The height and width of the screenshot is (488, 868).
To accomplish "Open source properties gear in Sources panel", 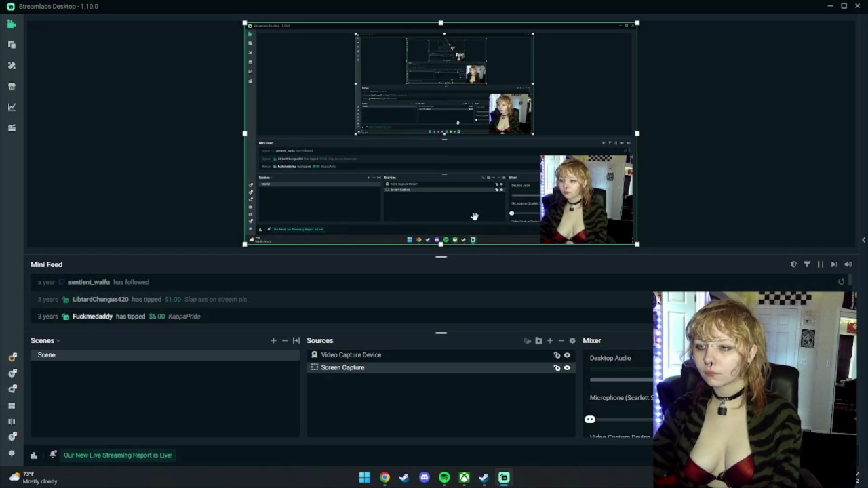I will [572, 340].
